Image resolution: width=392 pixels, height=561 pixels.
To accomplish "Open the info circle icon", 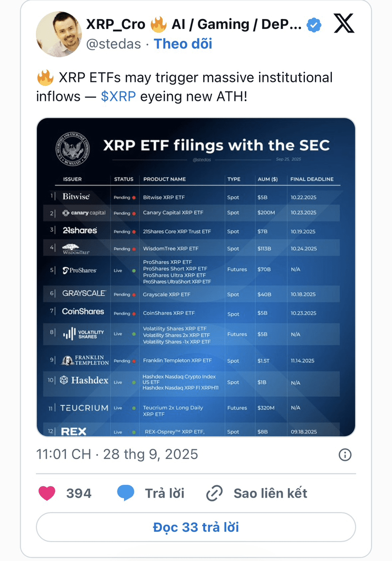I will click(x=345, y=455).
